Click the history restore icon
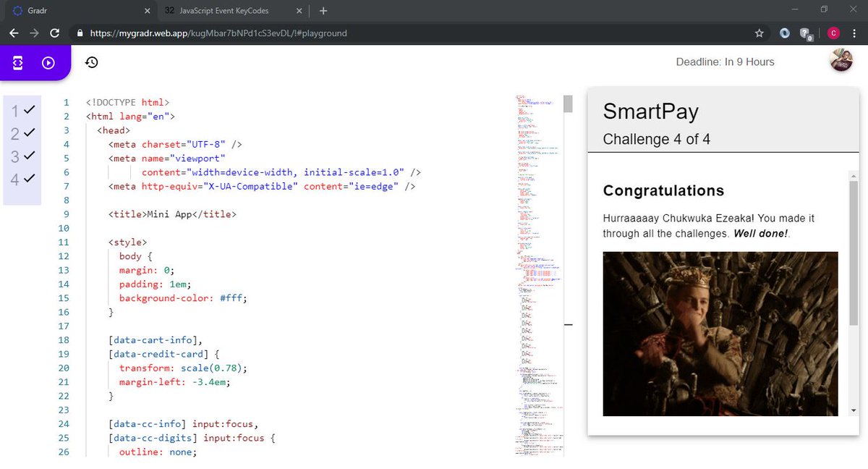The height and width of the screenshot is (469, 868). coord(92,62)
